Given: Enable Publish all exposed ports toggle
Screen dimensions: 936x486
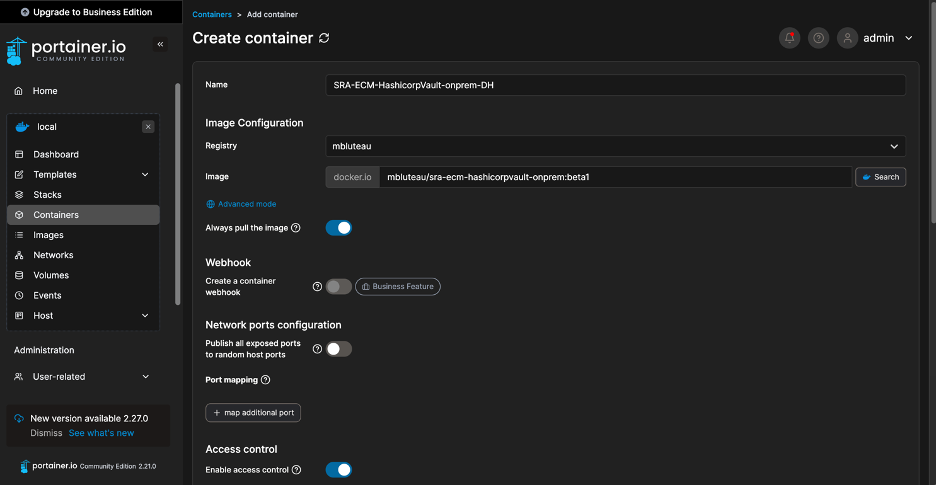Looking at the screenshot, I should pyautogui.click(x=338, y=349).
